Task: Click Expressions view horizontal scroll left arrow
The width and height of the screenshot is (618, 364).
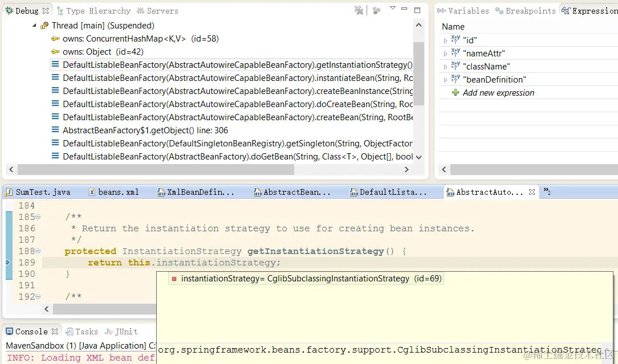Action: (x=444, y=169)
